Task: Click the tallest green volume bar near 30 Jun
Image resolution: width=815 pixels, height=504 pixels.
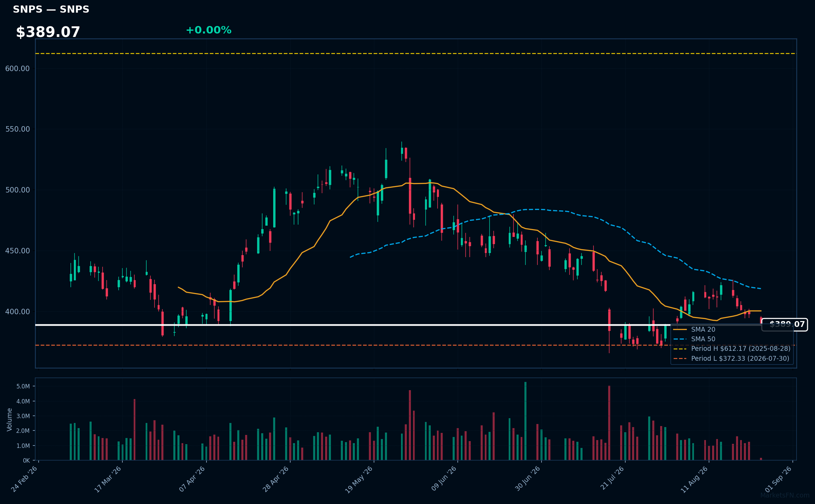Action: [525, 421]
